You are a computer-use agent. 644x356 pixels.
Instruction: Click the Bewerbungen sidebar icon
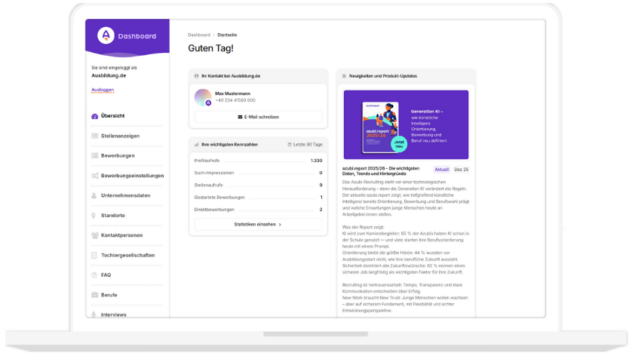(x=94, y=155)
